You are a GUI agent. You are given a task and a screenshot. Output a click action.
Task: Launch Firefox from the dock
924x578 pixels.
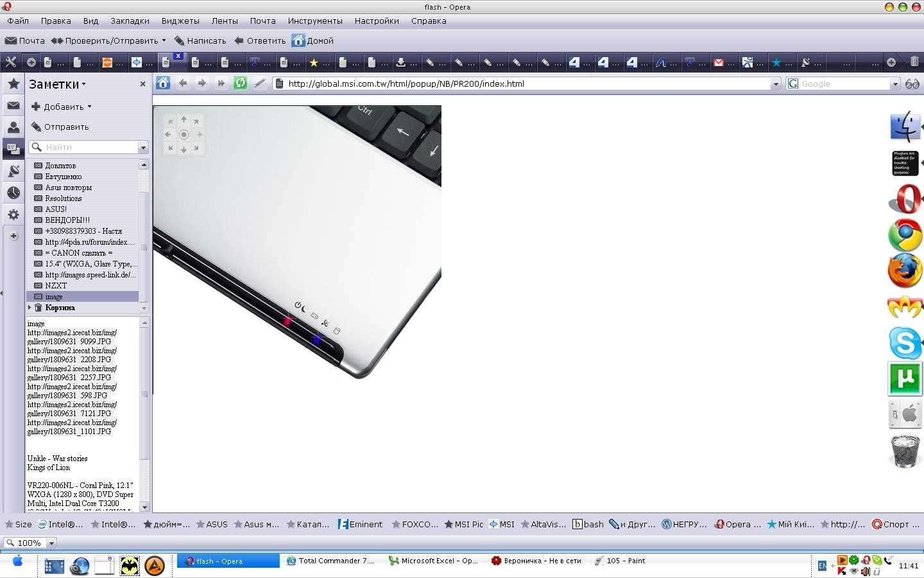click(x=905, y=270)
